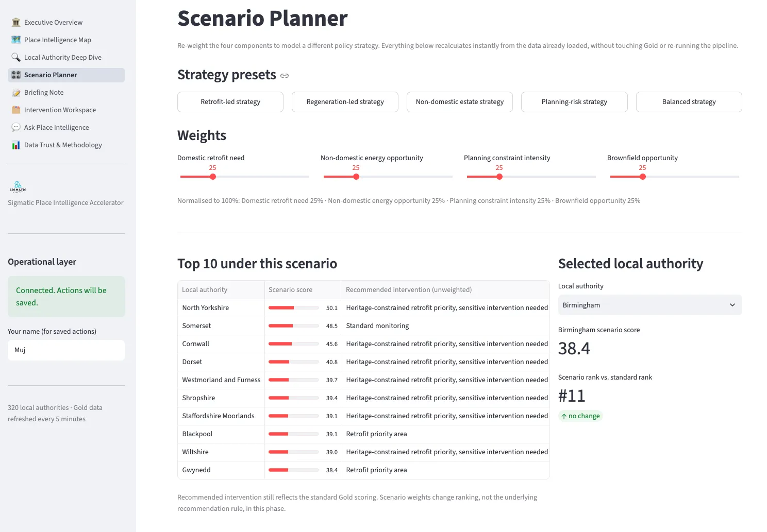
Task: Apply the Regeneration-led strategy preset
Action: point(345,102)
